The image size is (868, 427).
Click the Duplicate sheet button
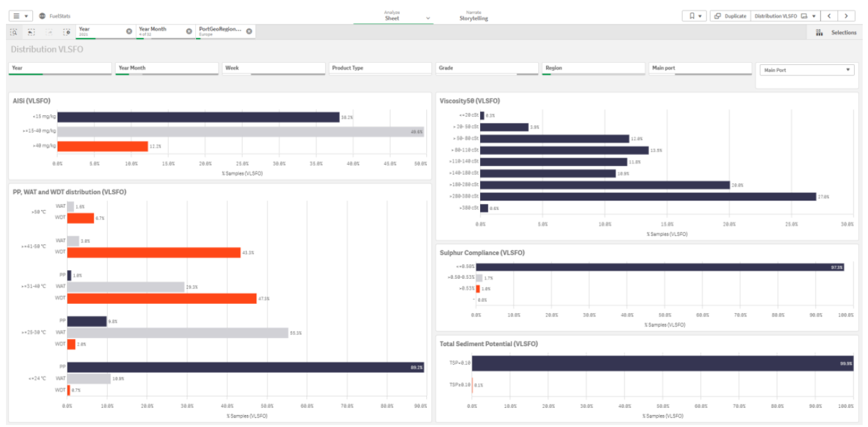coord(730,16)
